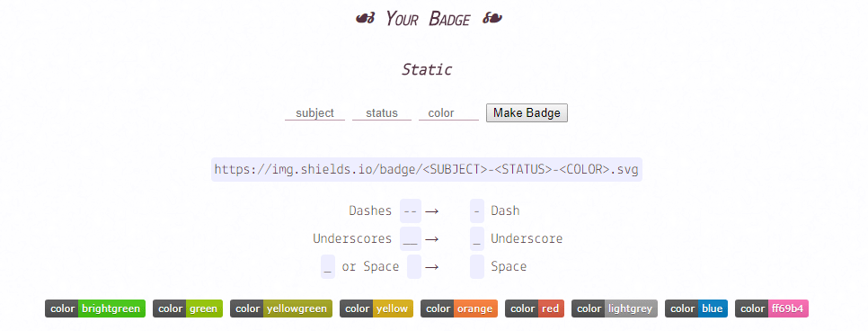The width and height of the screenshot is (868, 331).
Task: Click the color input field
Action: [448, 113]
